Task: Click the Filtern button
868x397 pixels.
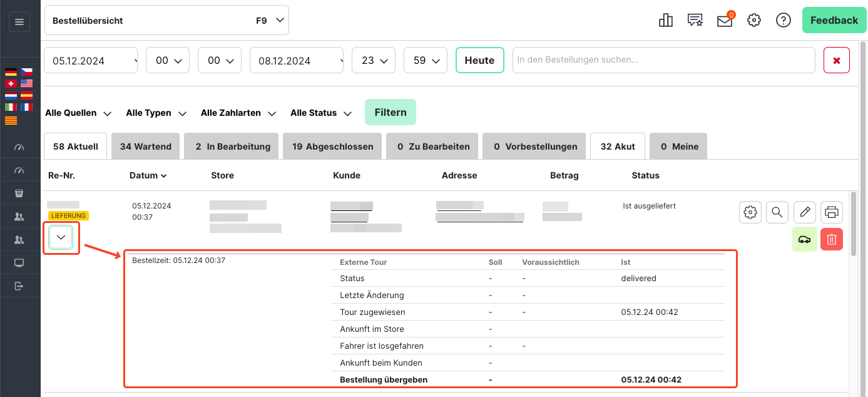Action: 390,113
